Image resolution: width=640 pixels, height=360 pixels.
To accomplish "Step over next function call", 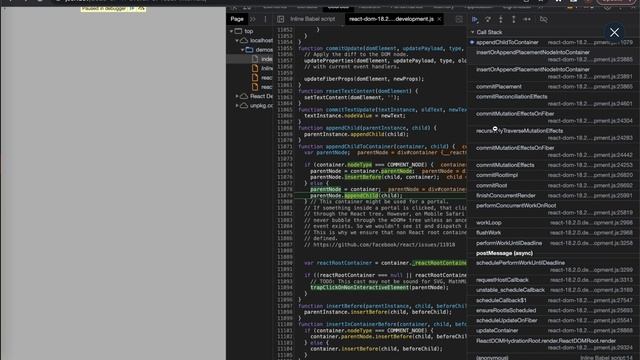I will coord(488,19).
